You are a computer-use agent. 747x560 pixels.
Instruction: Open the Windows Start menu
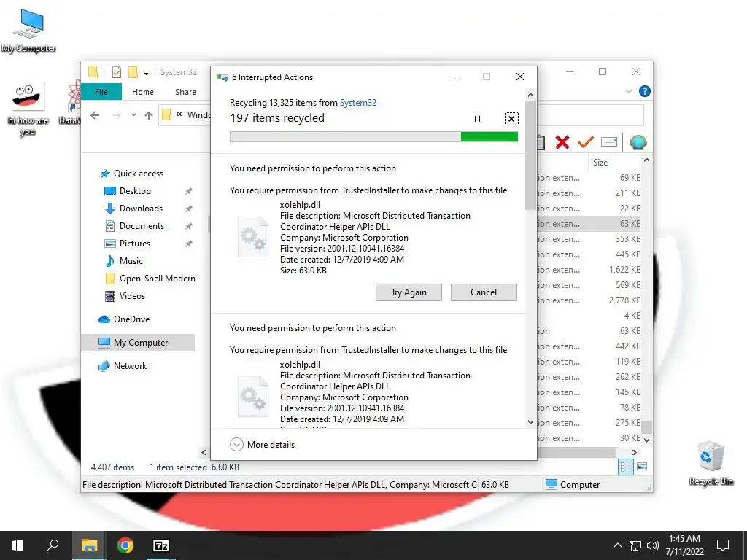(18, 545)
